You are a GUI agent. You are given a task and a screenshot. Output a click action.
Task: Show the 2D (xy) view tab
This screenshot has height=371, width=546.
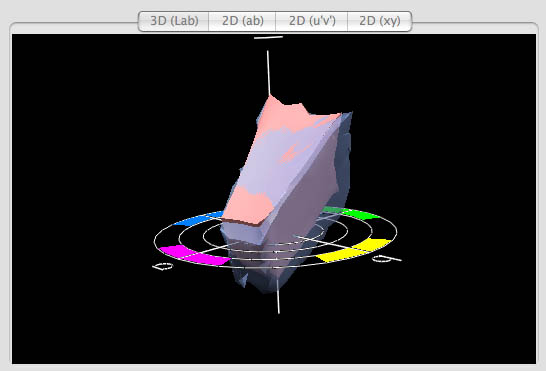pyautogui.click(x=380, y=21)
